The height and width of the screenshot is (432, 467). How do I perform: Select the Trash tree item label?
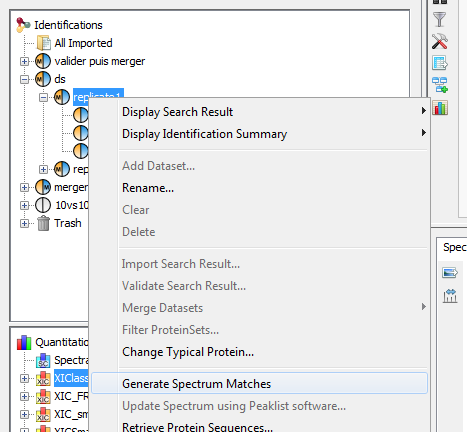tap(68, 223)
